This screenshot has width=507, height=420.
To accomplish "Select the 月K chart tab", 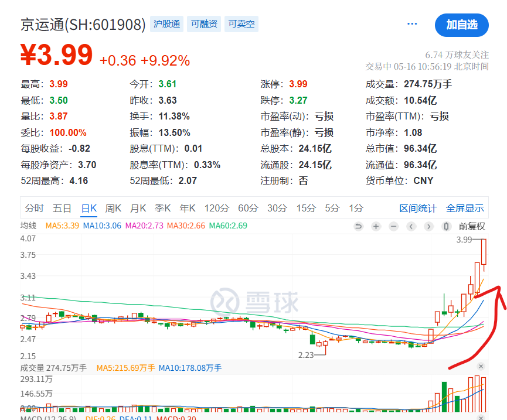I will [x=138, y=208].
